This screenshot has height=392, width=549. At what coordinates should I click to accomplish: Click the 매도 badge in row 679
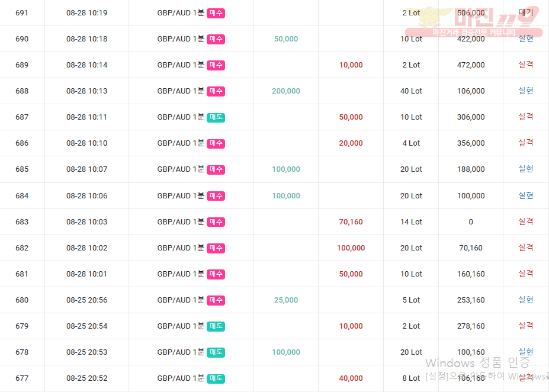click(x=216, y=326)
